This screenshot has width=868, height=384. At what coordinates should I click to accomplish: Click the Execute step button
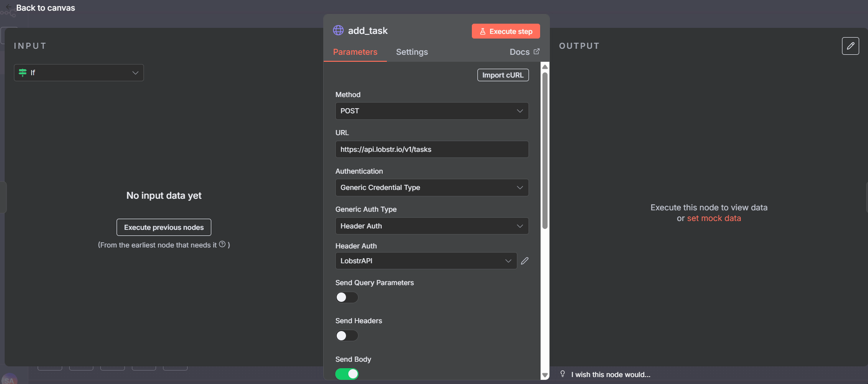pyautogui.click(x=506, y=31)
